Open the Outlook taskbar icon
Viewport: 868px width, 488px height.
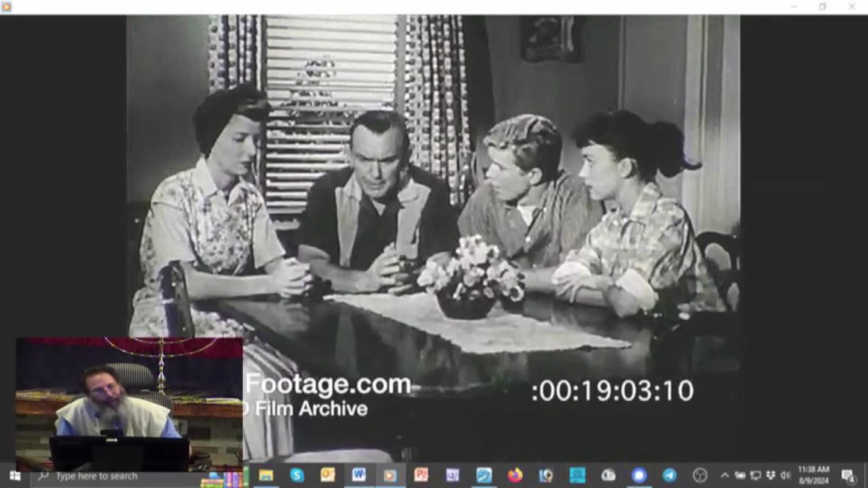pos(328,475)
